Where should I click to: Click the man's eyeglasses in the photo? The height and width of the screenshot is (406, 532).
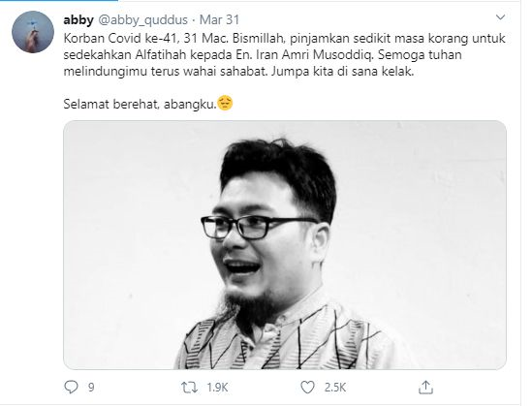tap(258, 227)
